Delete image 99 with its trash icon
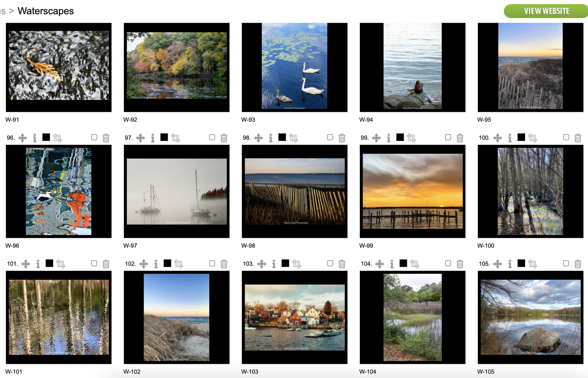 pyautogui.click(x=460, y=138)
